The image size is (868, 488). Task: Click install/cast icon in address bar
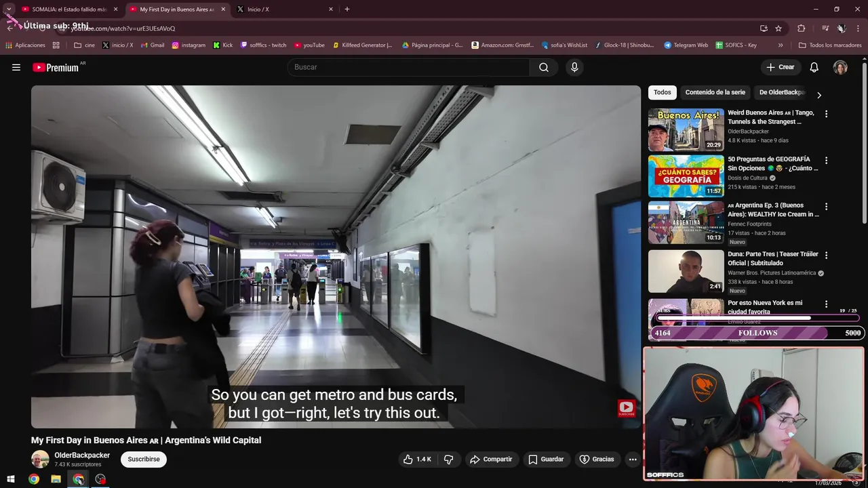click(x=764, y=28)
